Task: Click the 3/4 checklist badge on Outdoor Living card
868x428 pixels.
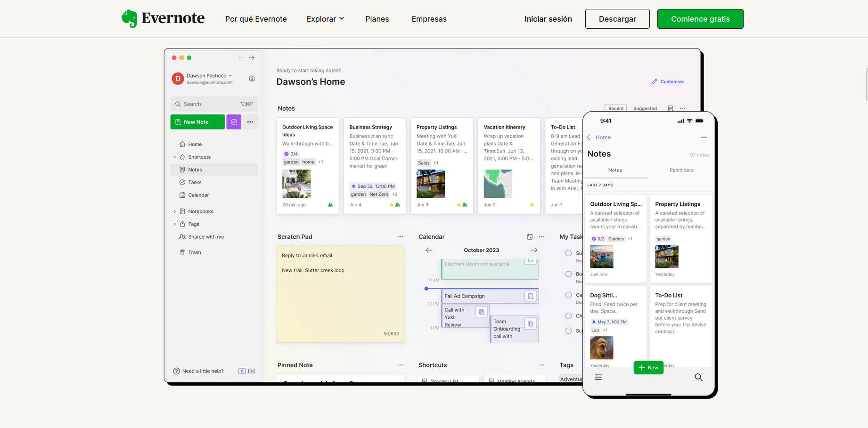Action: pyautogui.click(x=291, y=154)
